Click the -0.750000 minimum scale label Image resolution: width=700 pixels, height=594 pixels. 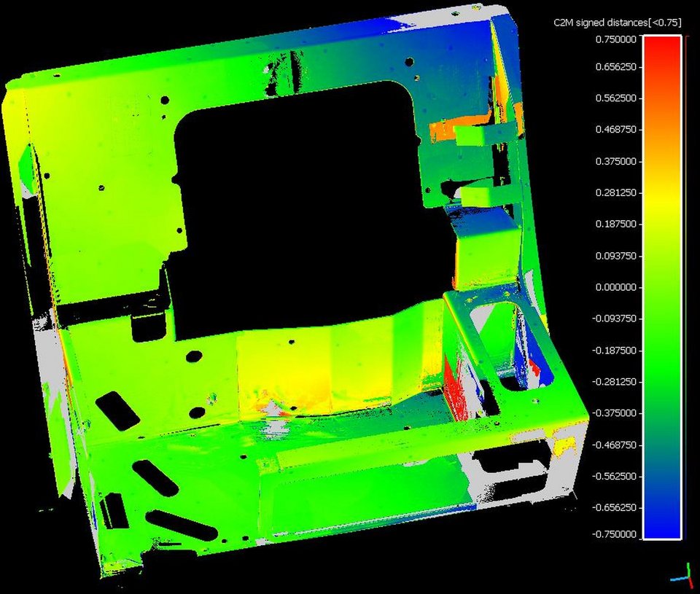point(617,534)
